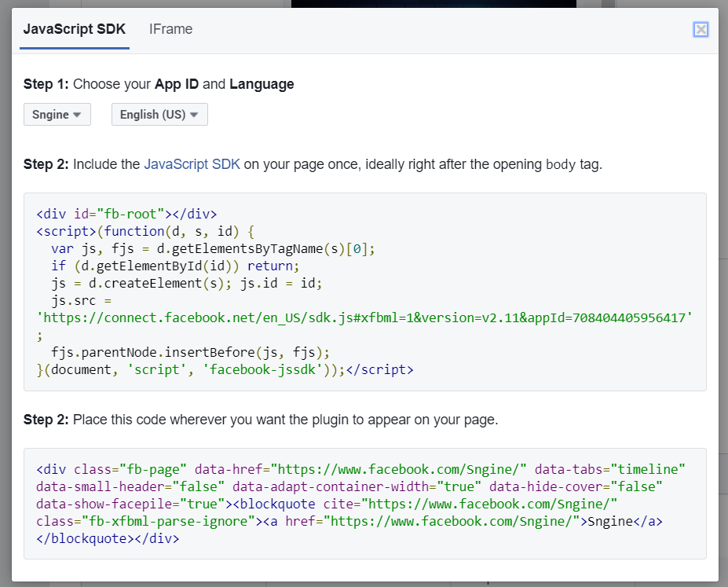The width and height of the screenshot is (728, 587).
Task: Click the fb-root SDK code block
Action: point(365,292)
